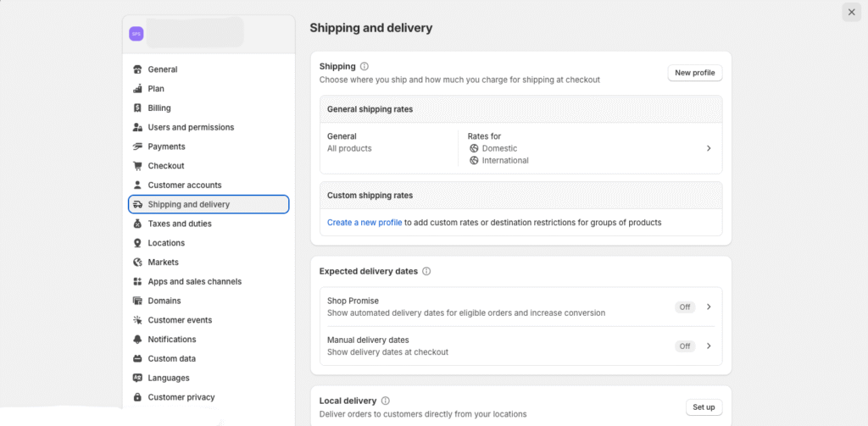Click info icon next to Expected delivery dates

[426, 272]
